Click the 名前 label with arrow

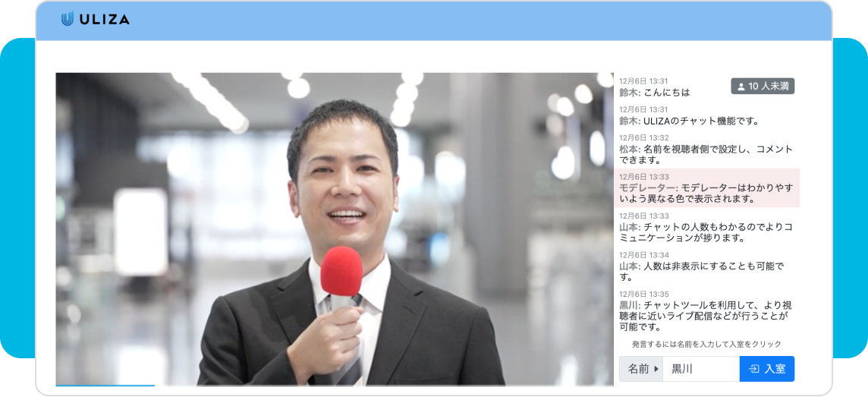[x=641, y=369]
